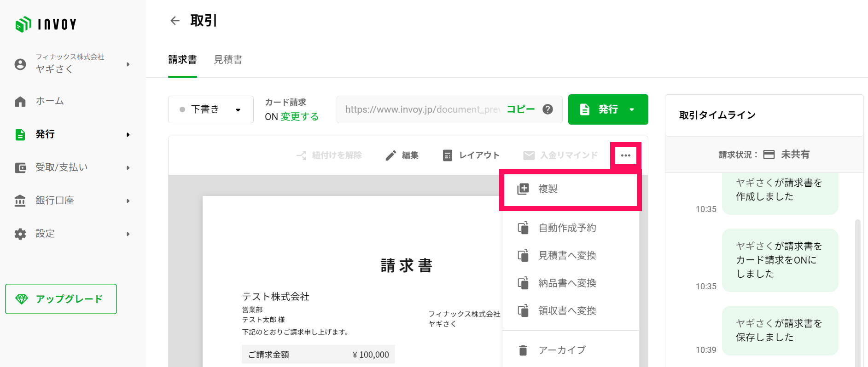
Task: Click the 納品書へ変換 icon
Action: click(x=523, y=283)
